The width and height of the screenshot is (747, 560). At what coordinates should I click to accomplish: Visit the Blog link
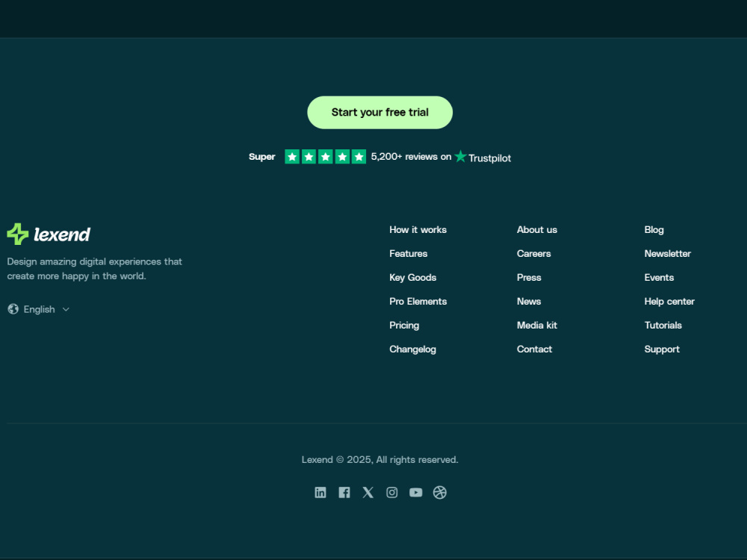654,229
